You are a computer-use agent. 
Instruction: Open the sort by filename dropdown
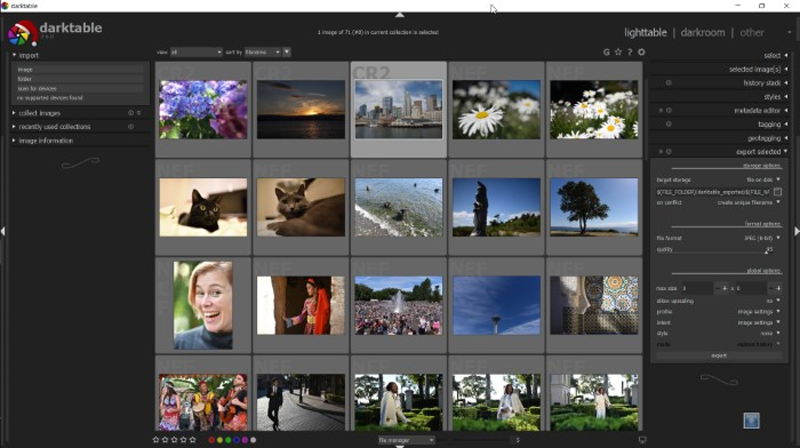[x=263, y=52]
